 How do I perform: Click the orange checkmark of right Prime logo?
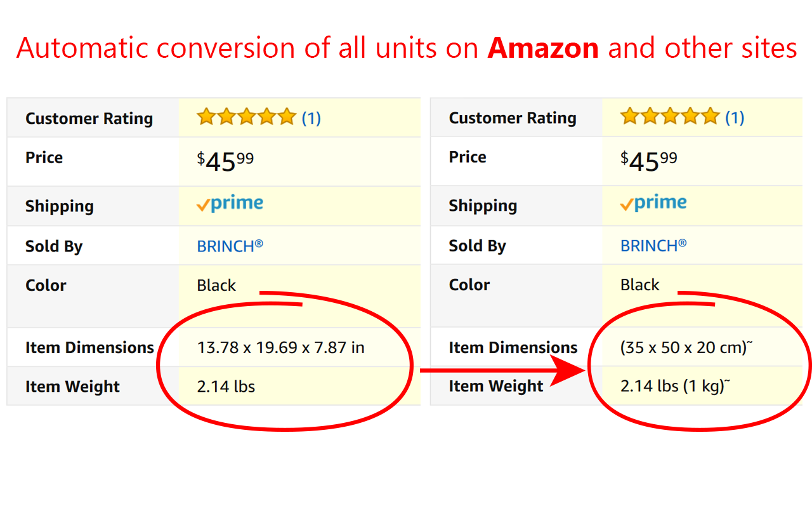click(x=625, y=203)
